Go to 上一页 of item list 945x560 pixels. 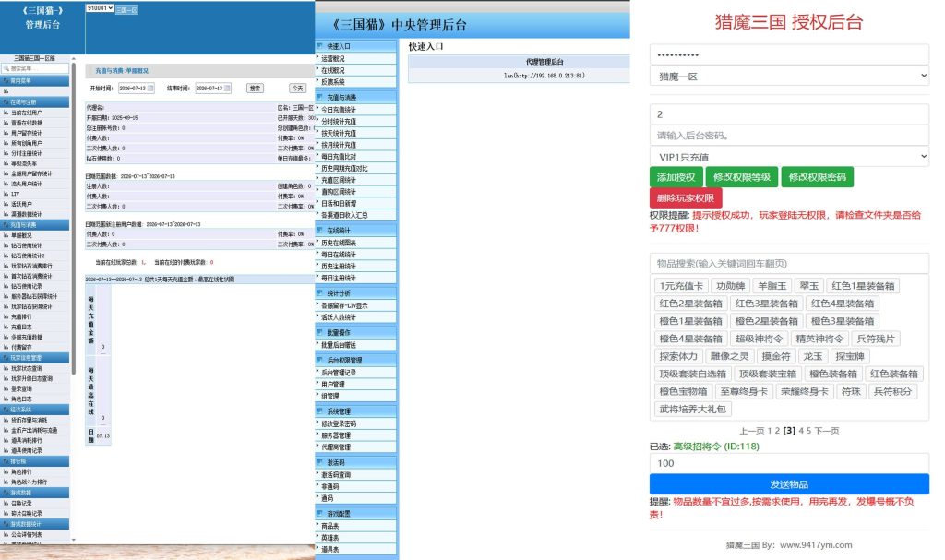click(751, 431)
